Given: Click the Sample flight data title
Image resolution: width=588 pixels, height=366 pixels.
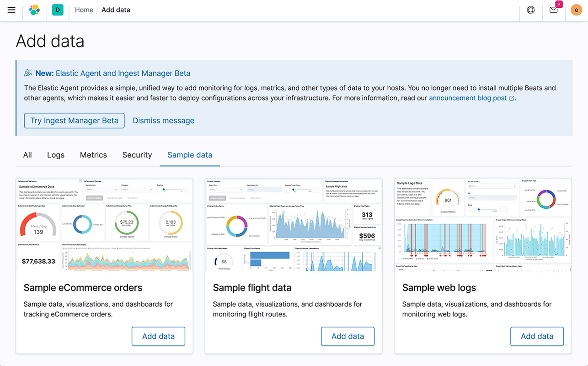Looking at the screenshot, I should [252, 288].
